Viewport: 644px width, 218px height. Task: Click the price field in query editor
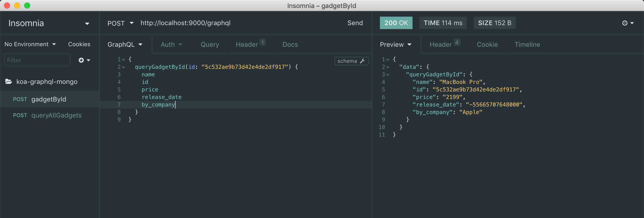point(150,90)
